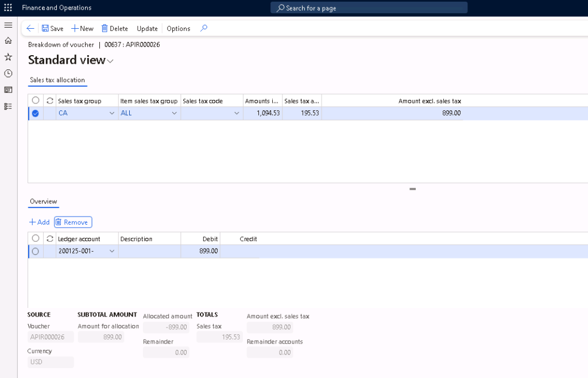Deselect the checked CA sales tax row
This screenshot has width=588, height=378.
pyautogui.click(x=36, y=114)
